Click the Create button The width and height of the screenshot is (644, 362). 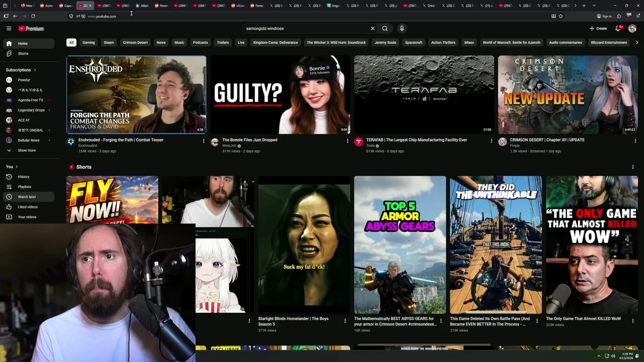[598, 29]
